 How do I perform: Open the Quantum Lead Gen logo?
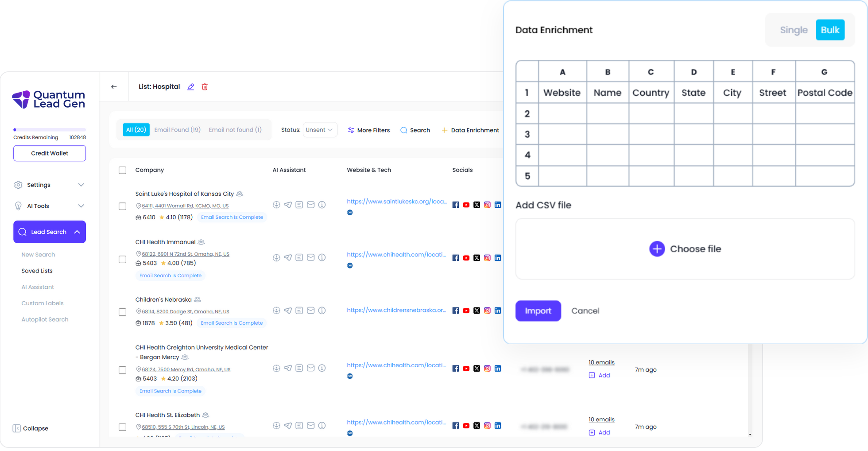pyautogui.click(x=49, y=99)
